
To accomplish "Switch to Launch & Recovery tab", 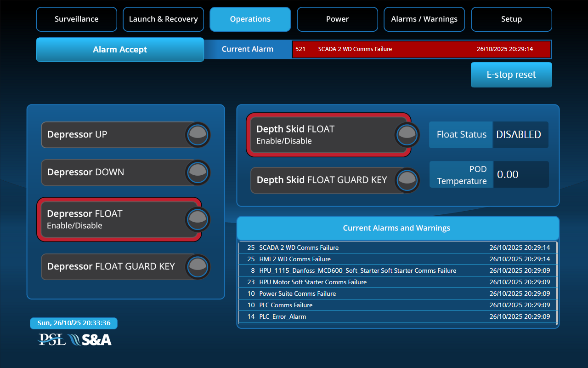I will pyautogui.click(x=163, y=19).
